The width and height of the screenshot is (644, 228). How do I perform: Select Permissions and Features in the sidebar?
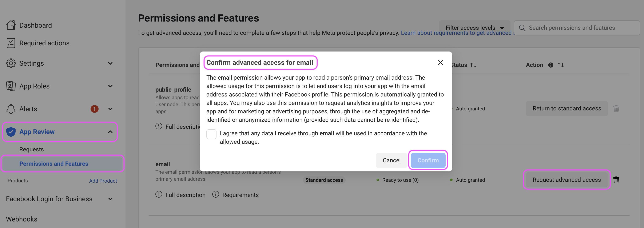coord(53,164)
